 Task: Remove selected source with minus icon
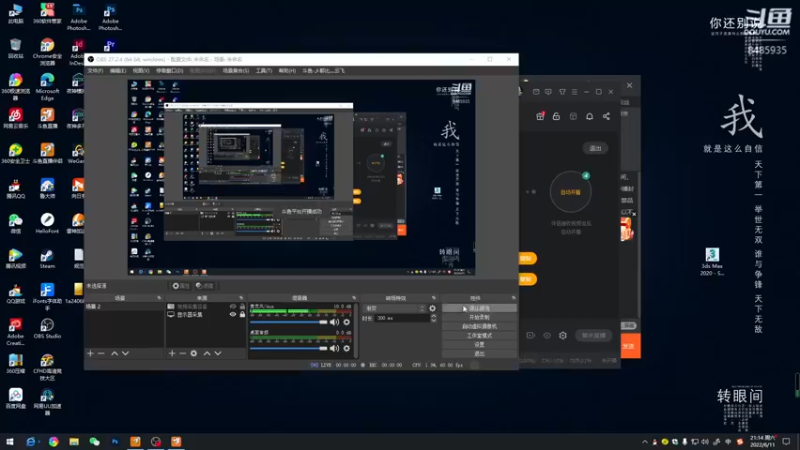pyautogui.click(x=183, y=353)
